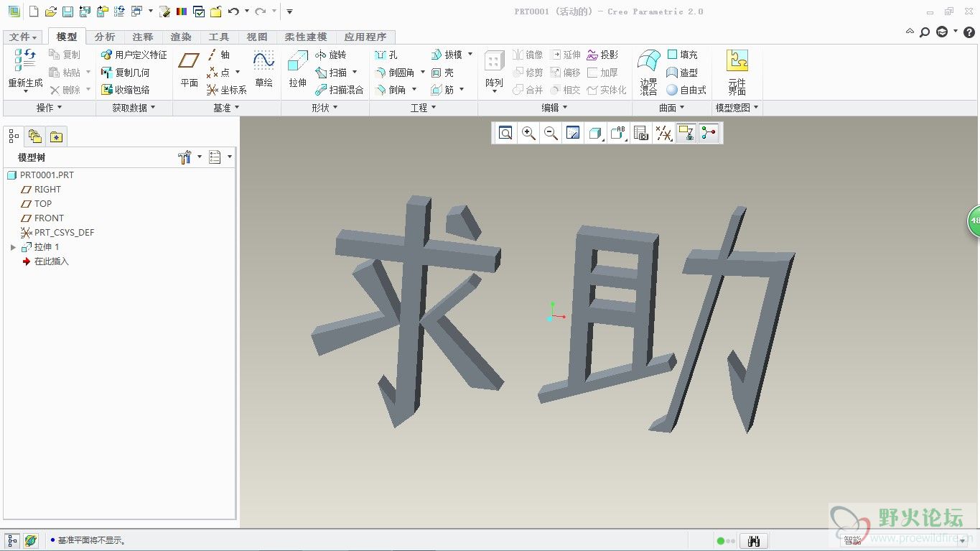Click 复制几何 copy geometry
The height and width of the screenshot is (551, 980).
[x=126, y=73]
